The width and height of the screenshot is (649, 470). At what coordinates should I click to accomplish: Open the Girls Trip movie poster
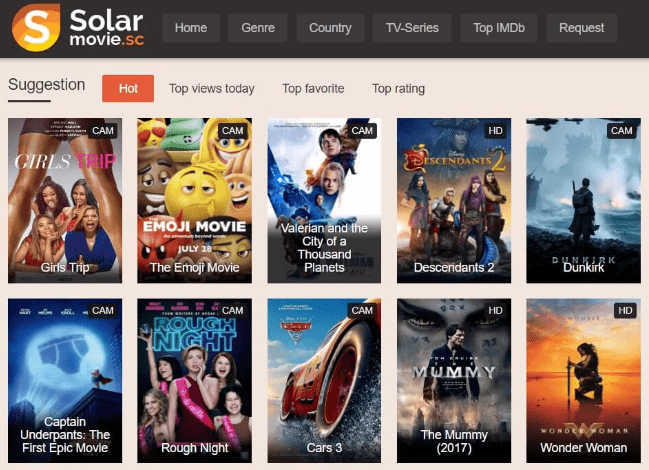pos(65,200)
